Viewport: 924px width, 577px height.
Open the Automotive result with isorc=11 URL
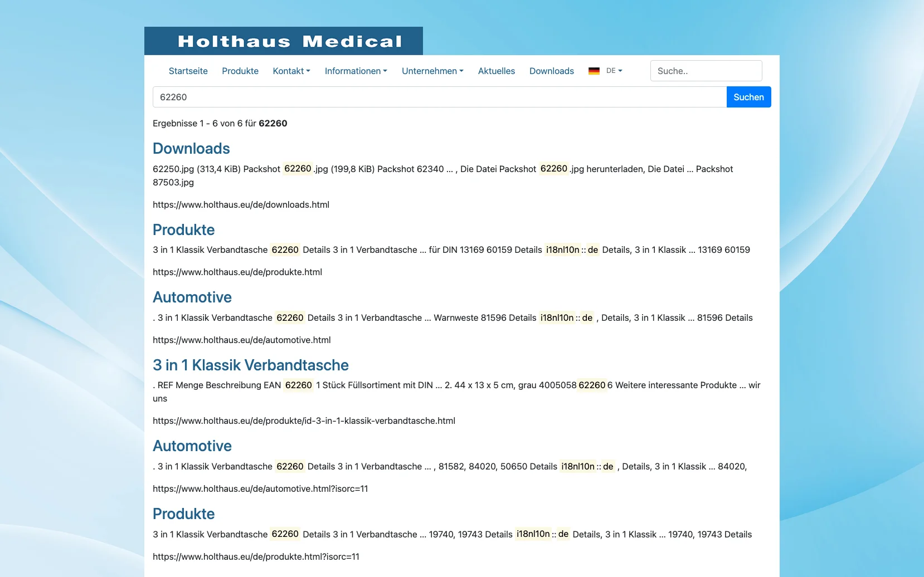point(192,446)
